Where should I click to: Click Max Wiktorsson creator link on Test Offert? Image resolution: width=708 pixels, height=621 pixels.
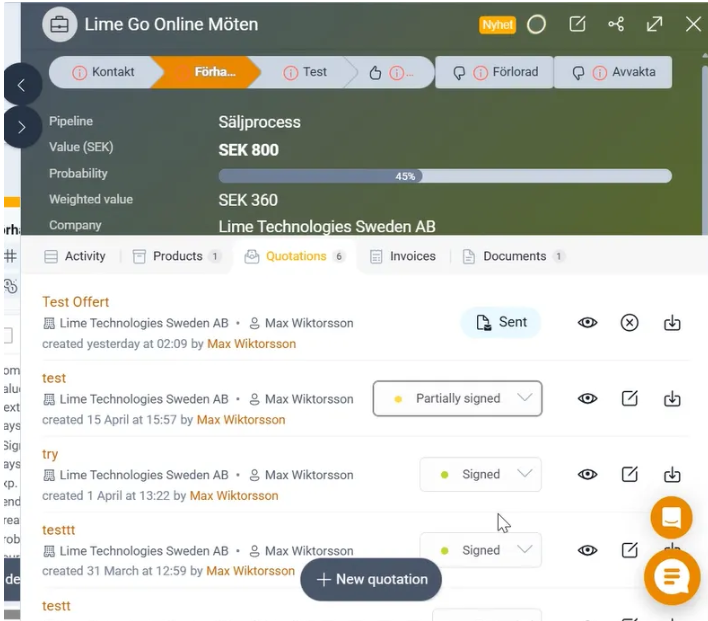coord(252,344)
